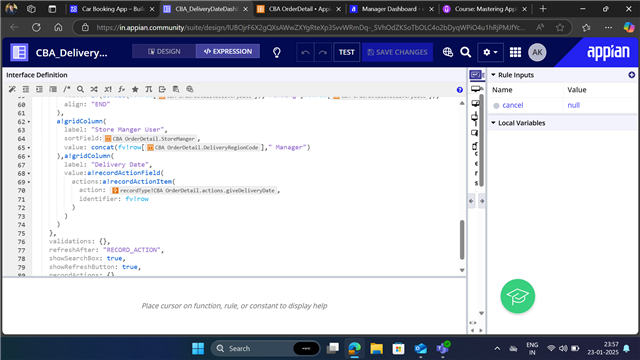Select first component palette tab icon

pos(475,75)
